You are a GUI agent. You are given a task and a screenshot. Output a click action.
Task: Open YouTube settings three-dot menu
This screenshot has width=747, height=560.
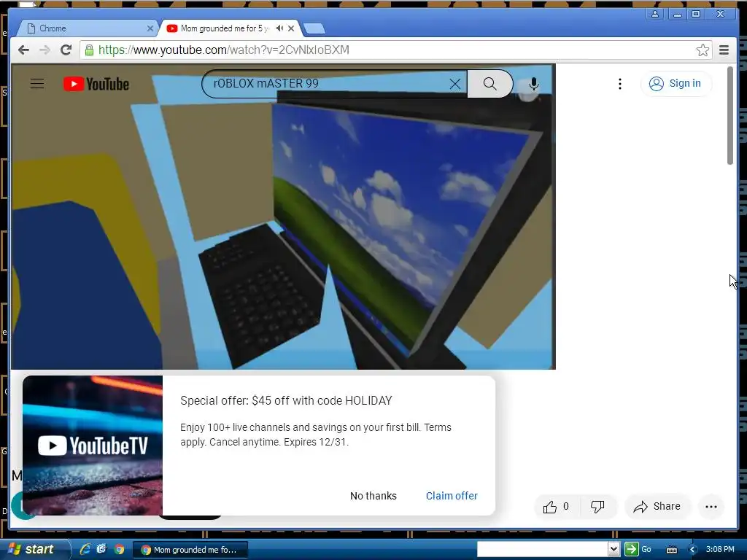pos(620,84)
